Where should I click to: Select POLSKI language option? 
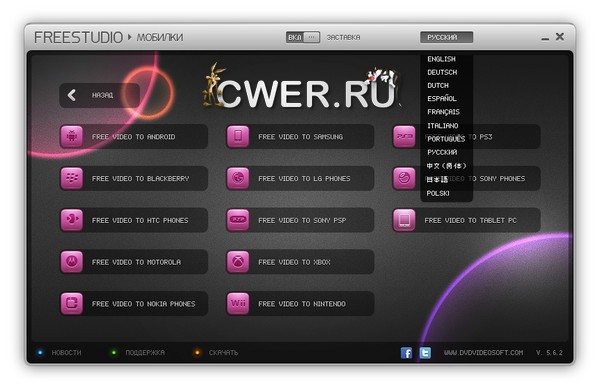[438, 193]
